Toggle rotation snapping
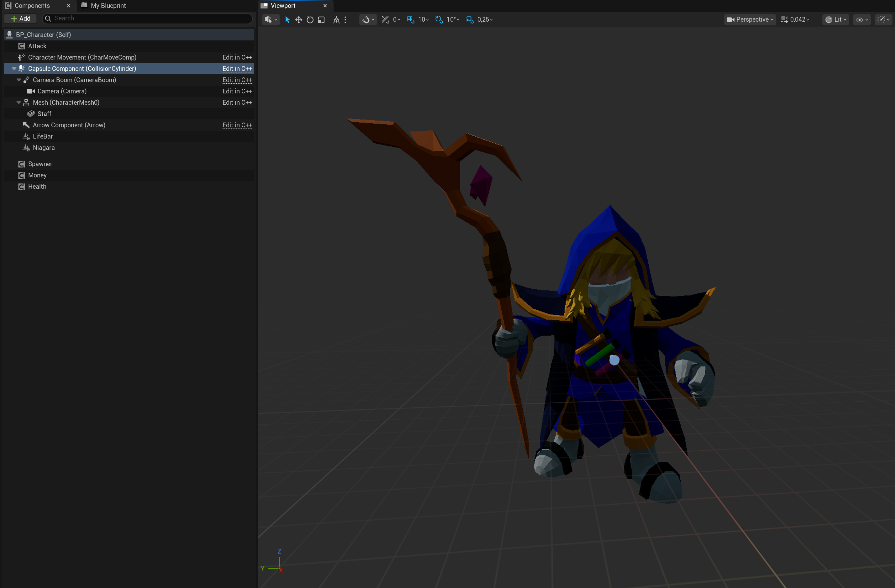895x588 pixels. click(439, 19)
